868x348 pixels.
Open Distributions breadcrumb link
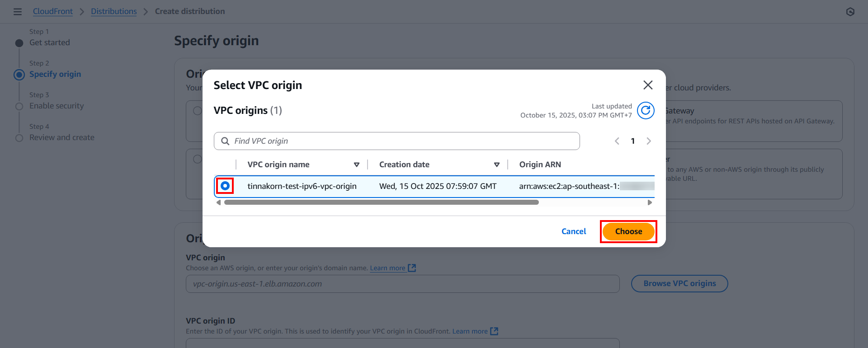click(x=113, y=11)
